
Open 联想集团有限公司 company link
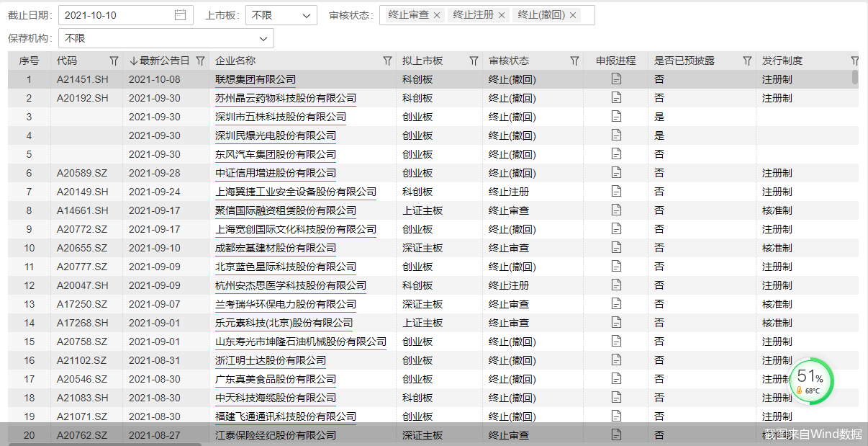256,79
